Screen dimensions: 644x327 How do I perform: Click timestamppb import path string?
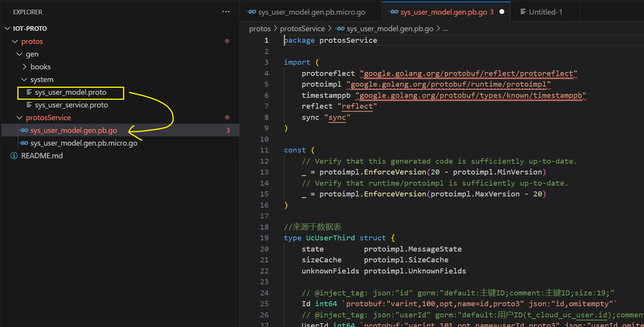pyautogui.click(x=471, y=95)
